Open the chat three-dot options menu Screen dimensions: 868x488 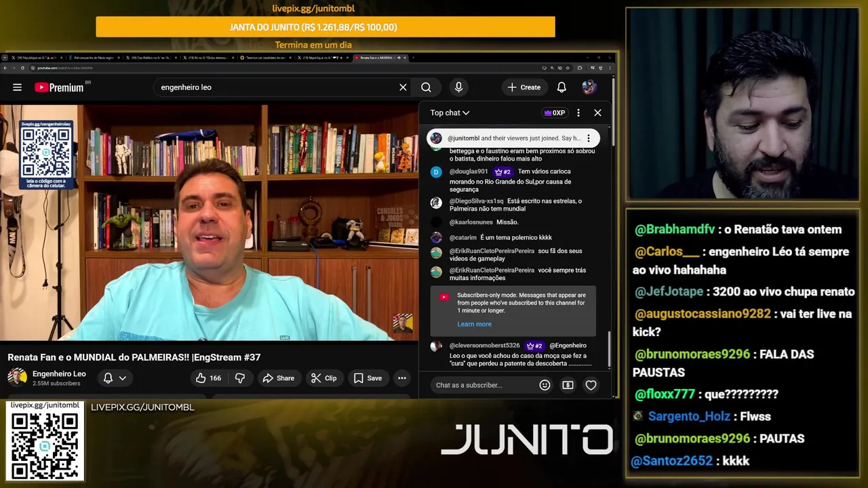pos(578,113)
